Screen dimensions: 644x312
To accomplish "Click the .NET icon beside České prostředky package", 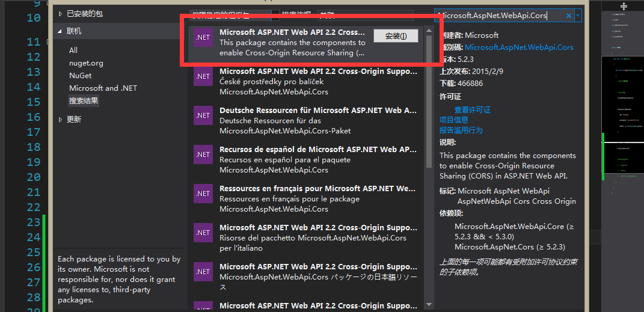I will pyautogui.click(x=203, y=76).
